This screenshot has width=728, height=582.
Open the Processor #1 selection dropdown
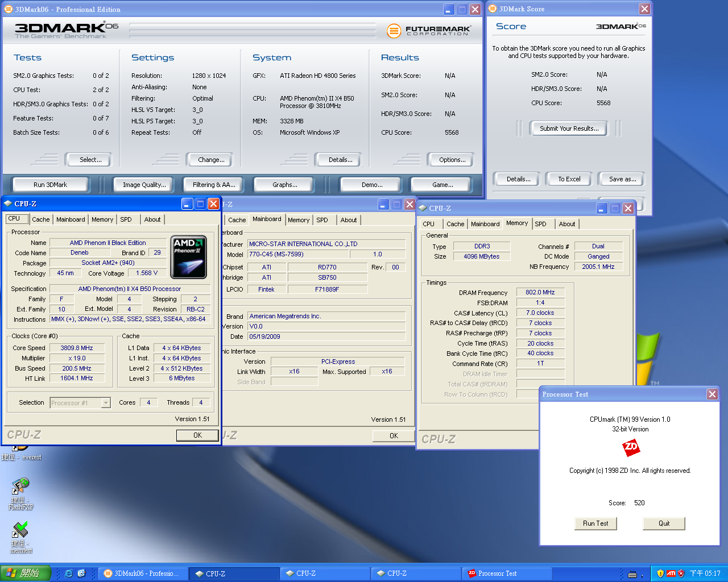pos(106,403)
